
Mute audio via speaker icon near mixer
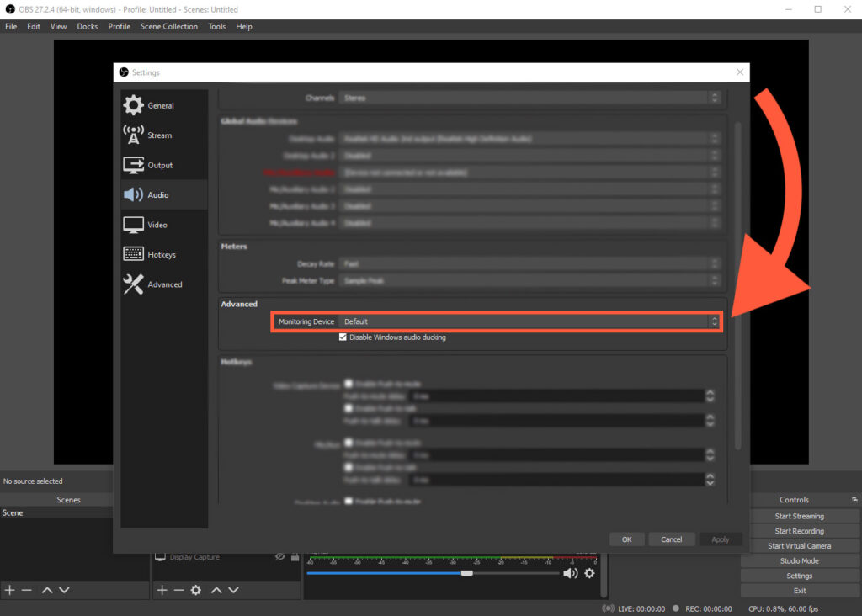pos(570,573)
